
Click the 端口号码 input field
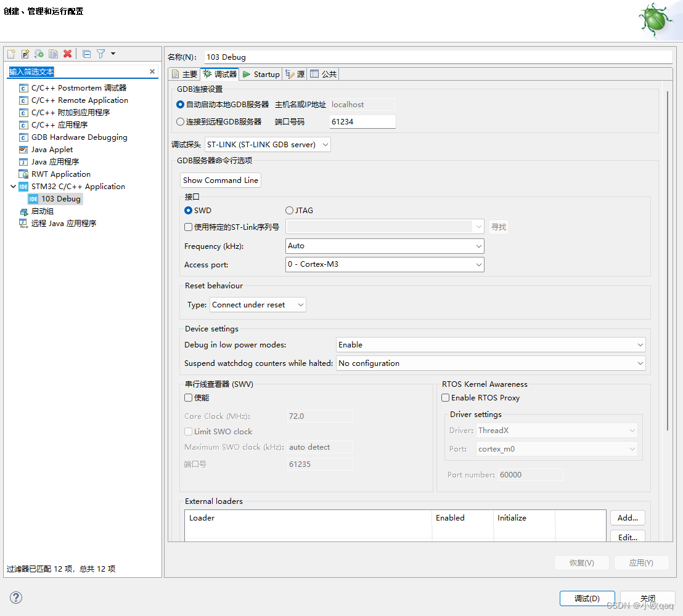click(362, 121)
